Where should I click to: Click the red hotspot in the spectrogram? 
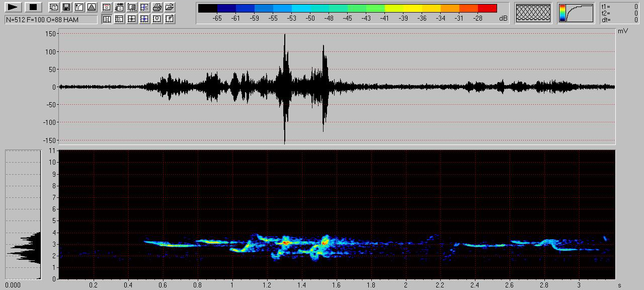point(286,243)
